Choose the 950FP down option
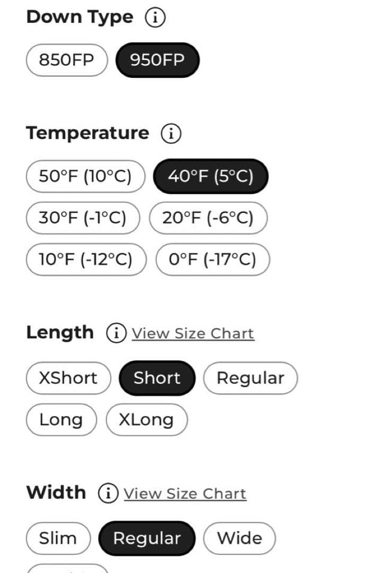 click(x=157, y=60)
